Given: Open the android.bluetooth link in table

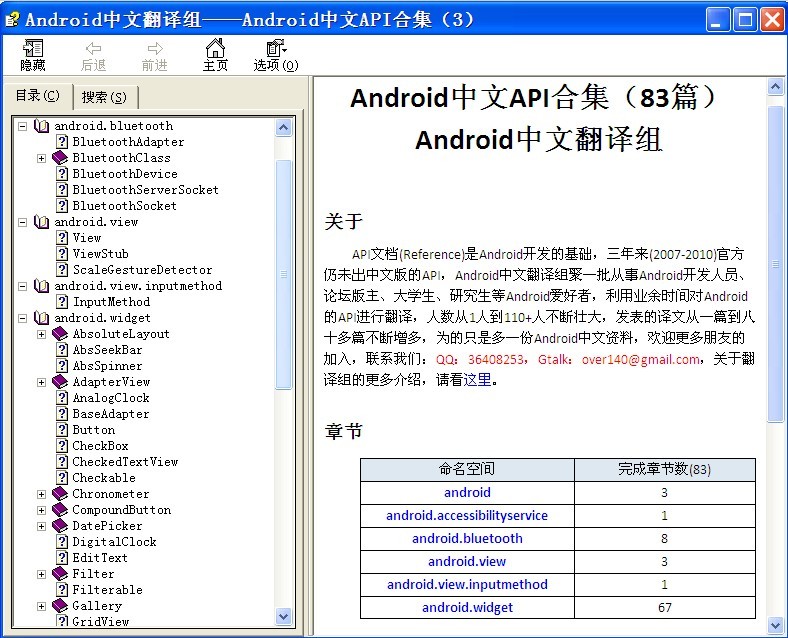Looking at the screenshot, I should [467, 539].
